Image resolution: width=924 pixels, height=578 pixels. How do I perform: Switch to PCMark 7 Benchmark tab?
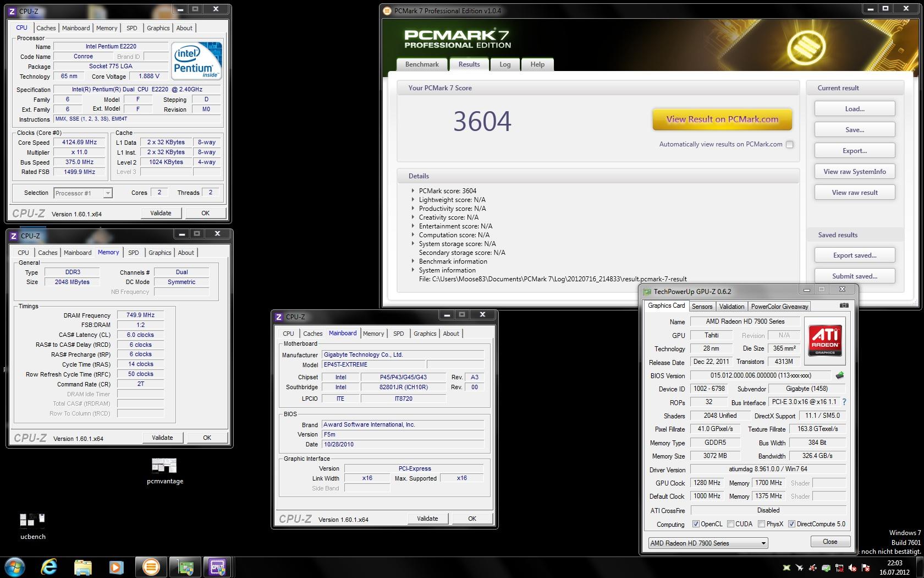click(422, 64)
